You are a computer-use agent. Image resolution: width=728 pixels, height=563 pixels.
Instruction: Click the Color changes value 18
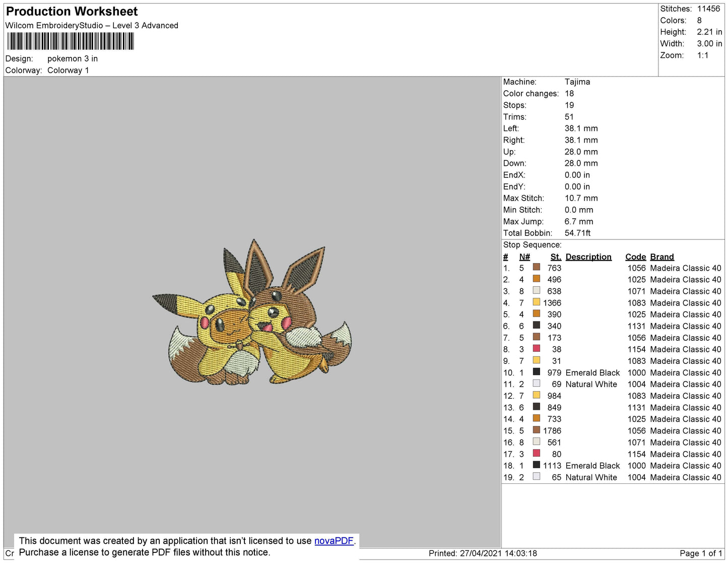pos(569,94)
